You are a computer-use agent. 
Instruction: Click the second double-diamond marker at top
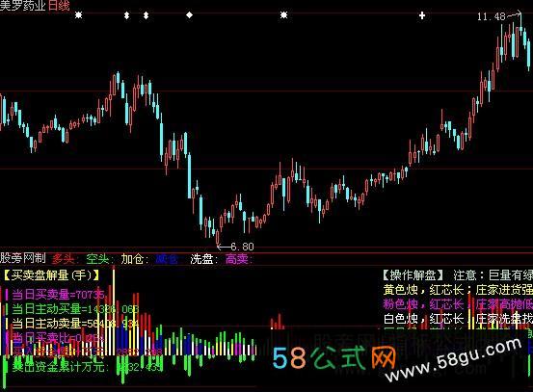(x=146, y=15)
